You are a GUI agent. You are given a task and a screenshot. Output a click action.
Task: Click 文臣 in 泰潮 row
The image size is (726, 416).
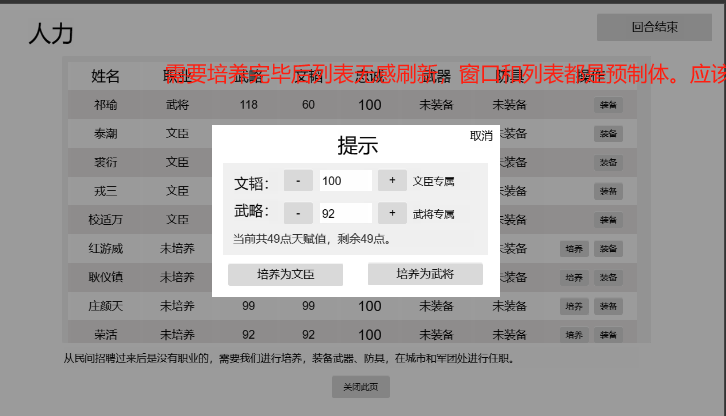[177, 134]
